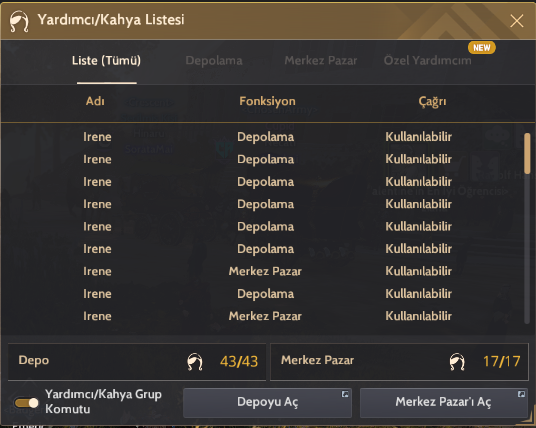This screenshot has height=428, width=536.
Task: Close the Yardımcı/Kahya Listesi window
Action: (517, 21)
